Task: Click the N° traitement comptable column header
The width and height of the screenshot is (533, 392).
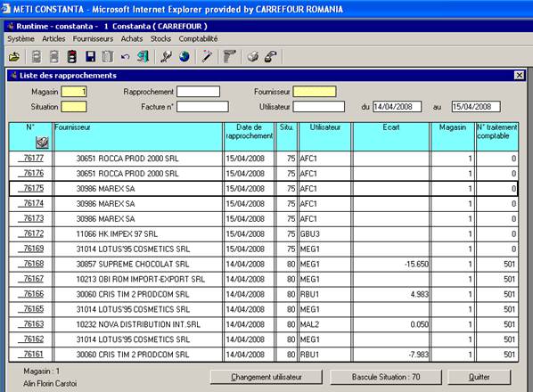Action: [497, 137]
